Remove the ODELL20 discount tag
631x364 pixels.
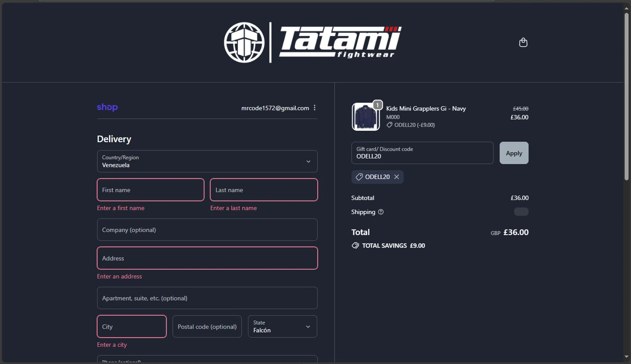[x=396, y=177]
